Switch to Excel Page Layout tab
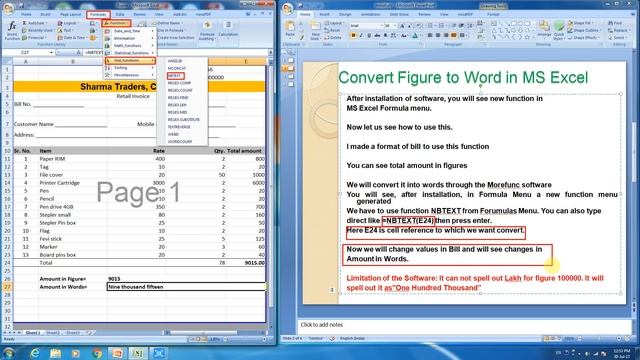Viewport: 640px width, 360px height. [x=71, y=15]
